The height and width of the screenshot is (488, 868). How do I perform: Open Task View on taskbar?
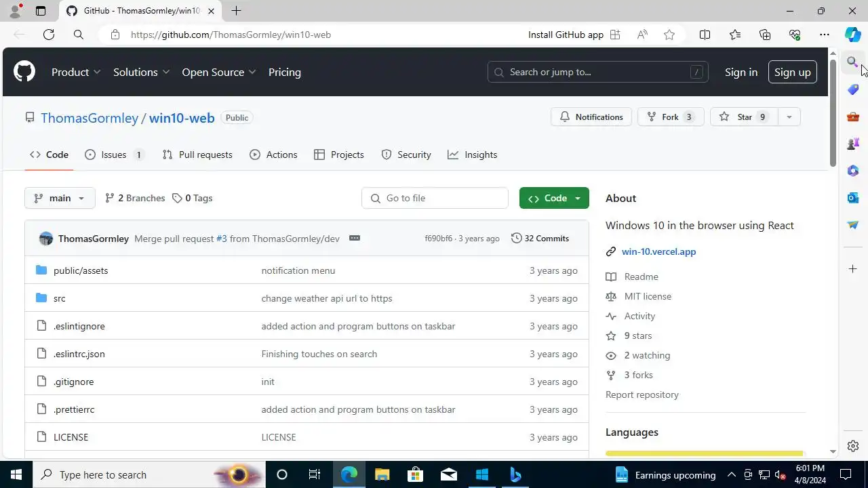[315, 474]
